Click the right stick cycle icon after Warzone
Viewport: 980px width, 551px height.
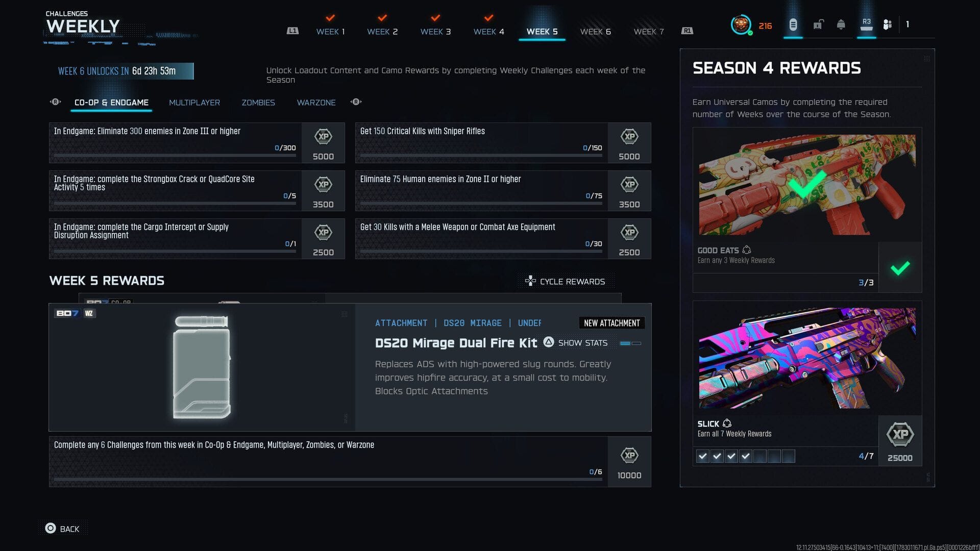click(356, 102)
